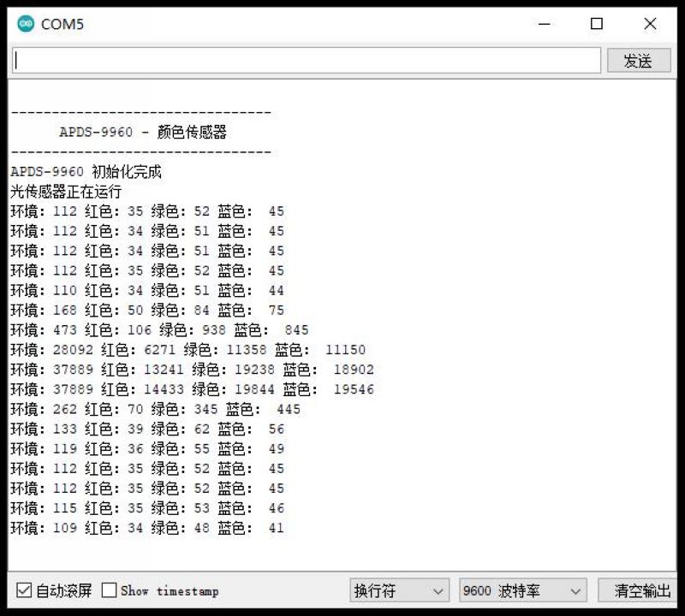Toggle the 自动滚屏 autoscroll checkbox
685x616 pixels.
[25, 590]
